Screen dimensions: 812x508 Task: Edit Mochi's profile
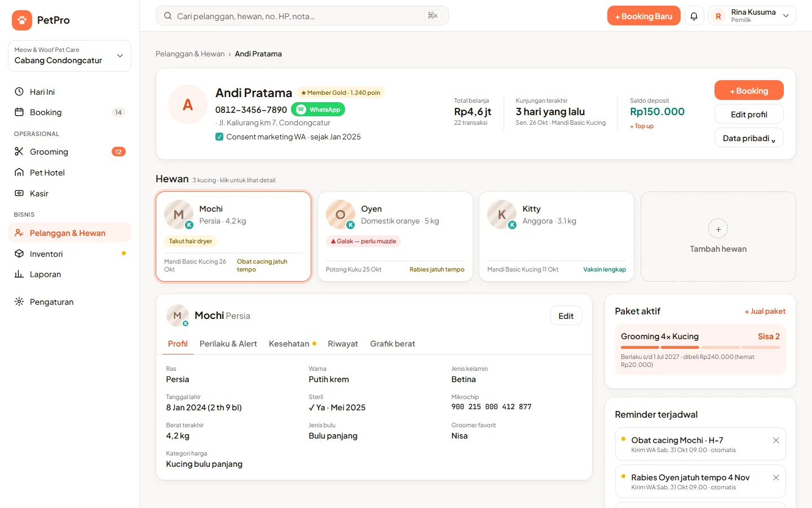pos(566,316)
